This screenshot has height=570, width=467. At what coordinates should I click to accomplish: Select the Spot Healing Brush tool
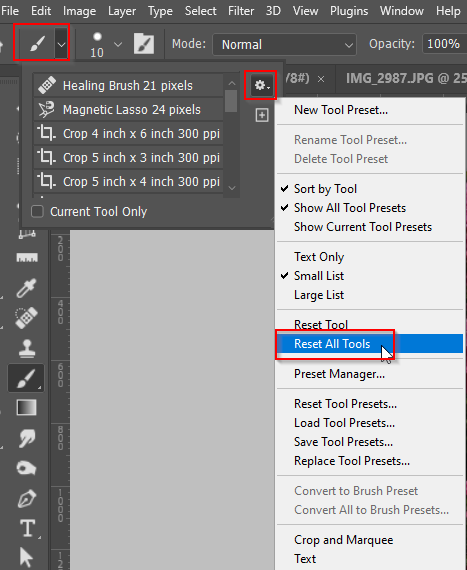point(26,317)
